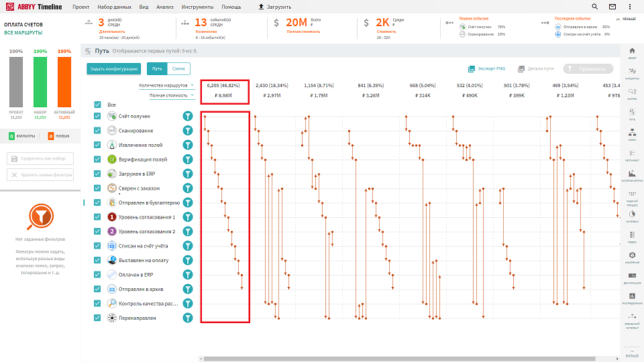Uncheck Списан на счёт учёта checkbox
The width and height of the screenshot is (644, 362).
tap(97, 245)
